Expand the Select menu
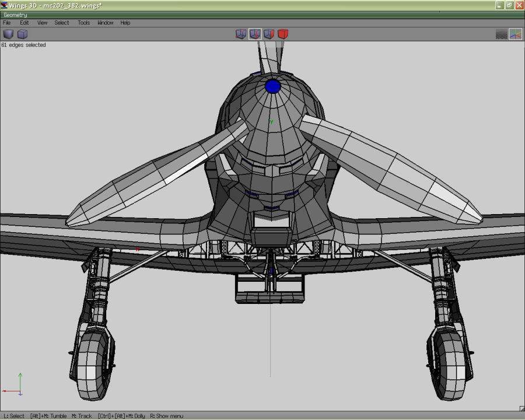Screen dimensions: 525x420 (x=62, y=23)
